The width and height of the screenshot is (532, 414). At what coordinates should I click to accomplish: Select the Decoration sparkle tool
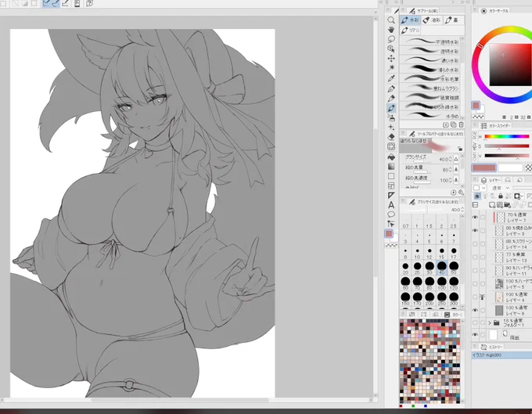tap(391, 128)
